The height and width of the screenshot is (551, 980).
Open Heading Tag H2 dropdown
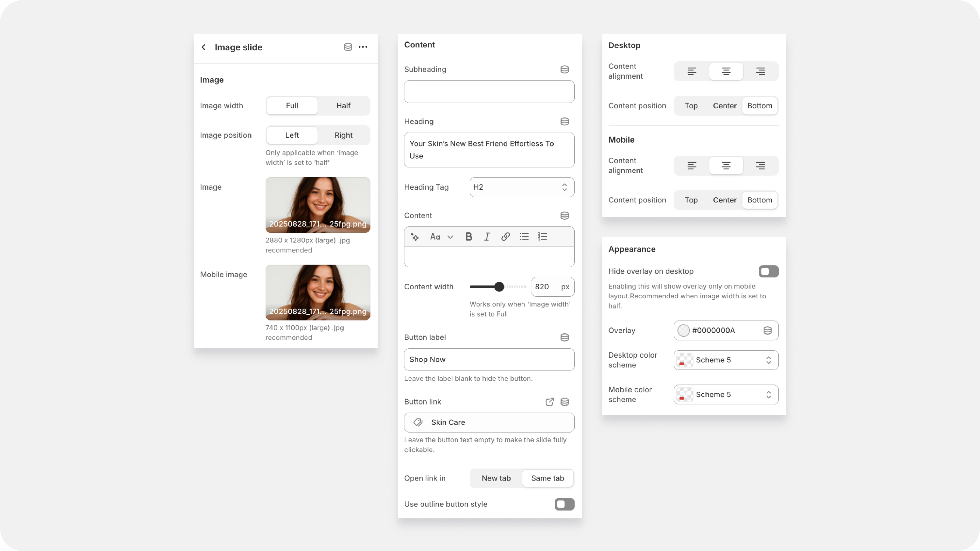coord(522,187)
